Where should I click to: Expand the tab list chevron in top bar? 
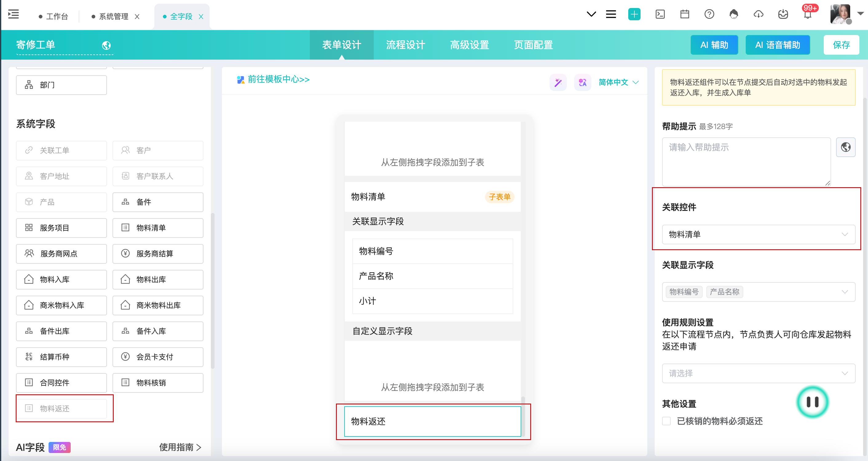591,14
